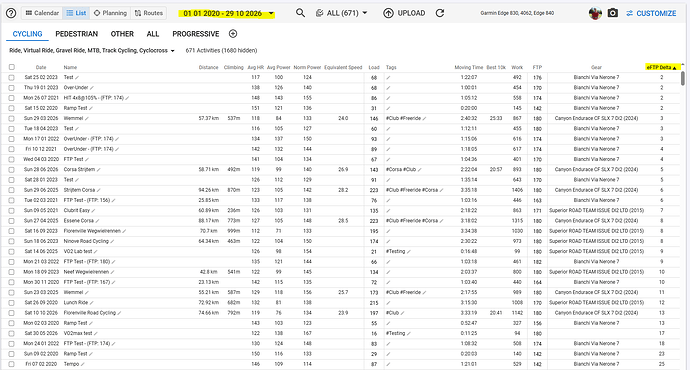Click Sort by Work column header

517,67
